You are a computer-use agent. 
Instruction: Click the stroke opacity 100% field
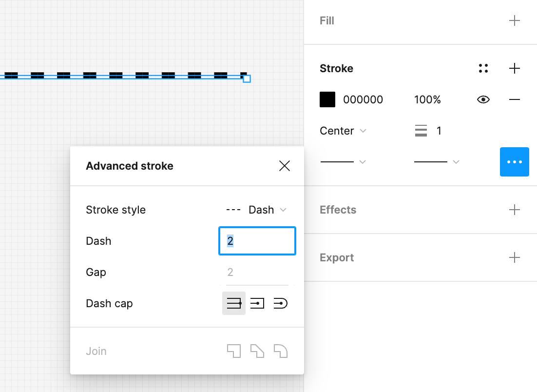(x=427, y=99)
